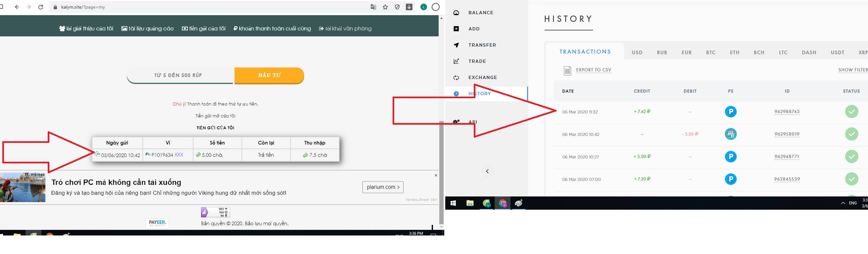
Task: Open the shield extension icon
Action: click(397, 7)
